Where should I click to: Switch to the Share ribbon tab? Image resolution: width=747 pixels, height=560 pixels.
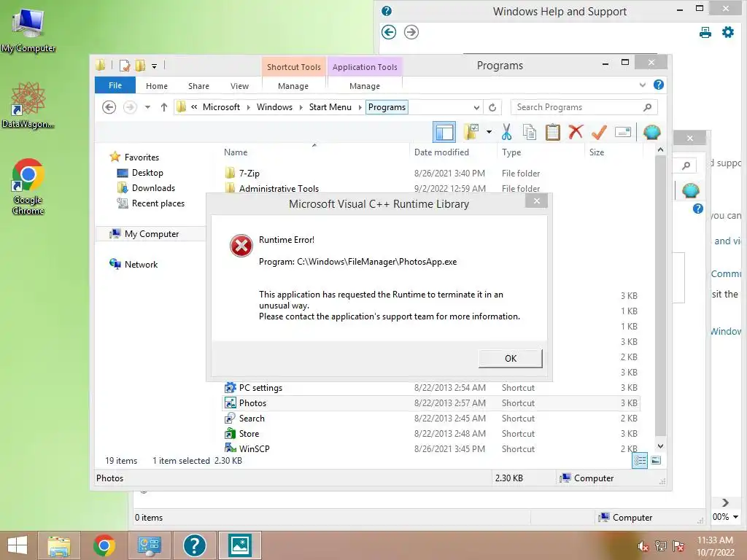pyautogui.click(x=198, y=86)
